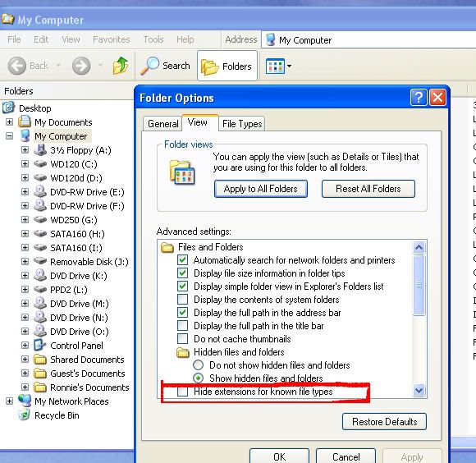Screen dimensions: 476x463
Task: Select DVD Drive (K:) icon
Action: 39,275
